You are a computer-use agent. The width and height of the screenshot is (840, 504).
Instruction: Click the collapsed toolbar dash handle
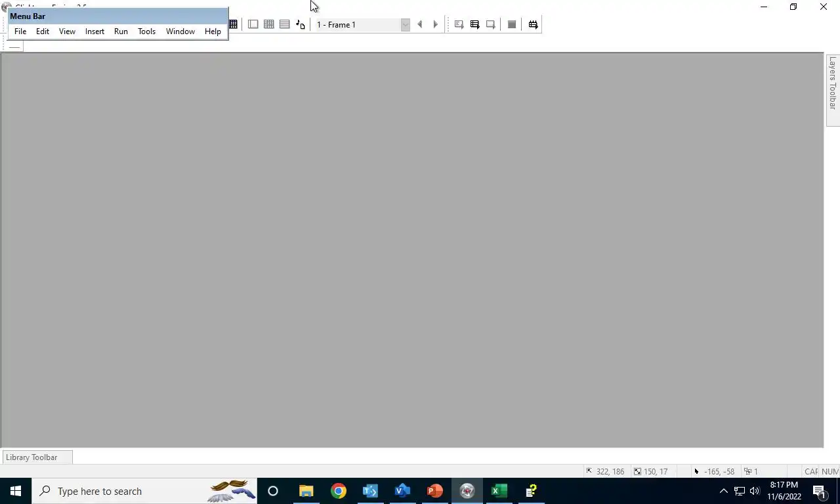tap(14, 47)
